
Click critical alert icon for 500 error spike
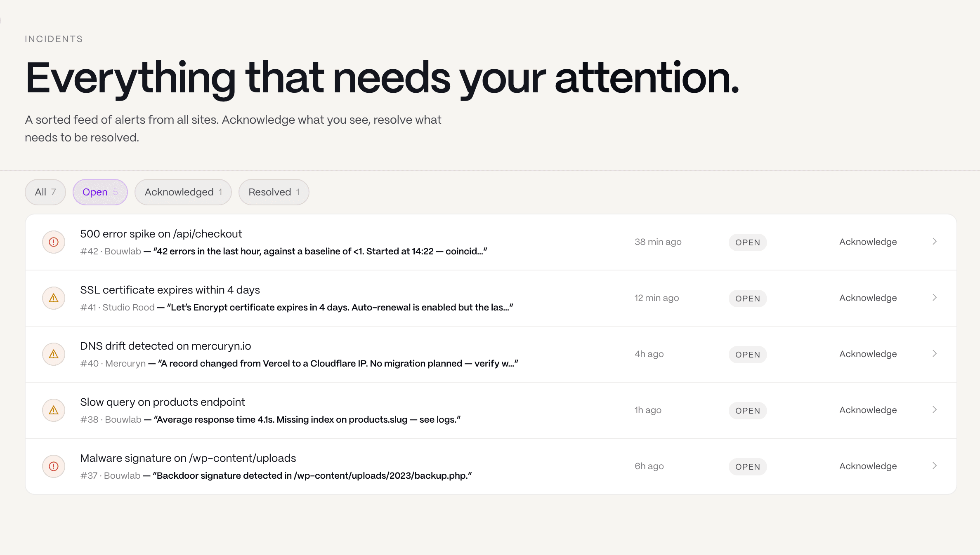54,242
